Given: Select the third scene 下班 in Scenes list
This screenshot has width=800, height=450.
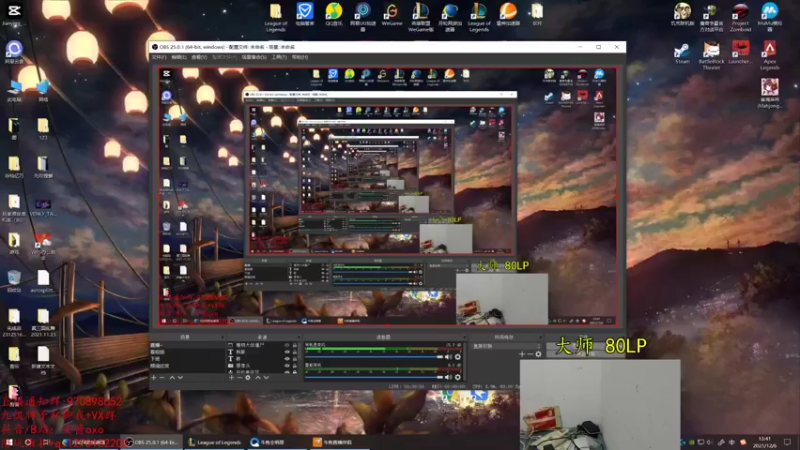Looking at the screenshot, I should 187,359.
